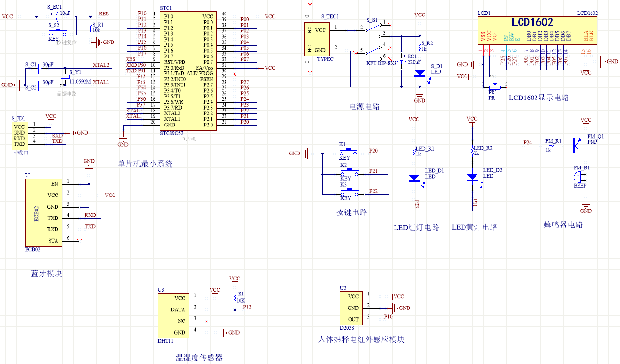Screen dimensions: 620x364
Task: Select the LED_D1 red LED diode
Action: point(414,178)
